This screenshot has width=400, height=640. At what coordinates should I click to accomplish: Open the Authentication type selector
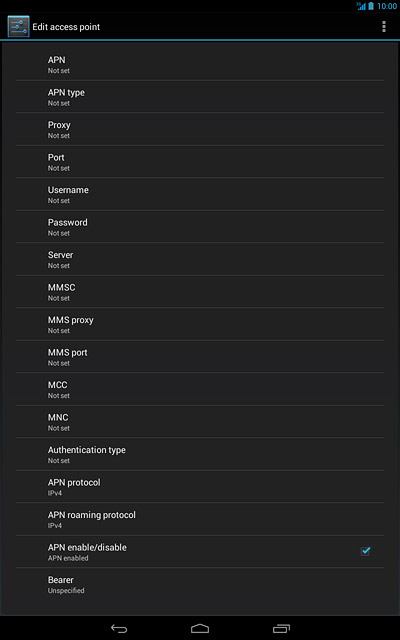200,454
